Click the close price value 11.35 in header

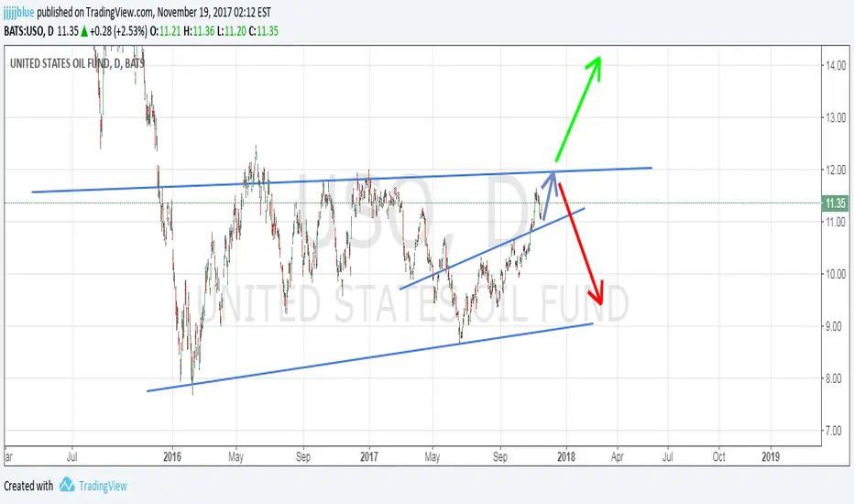point(268,31)
